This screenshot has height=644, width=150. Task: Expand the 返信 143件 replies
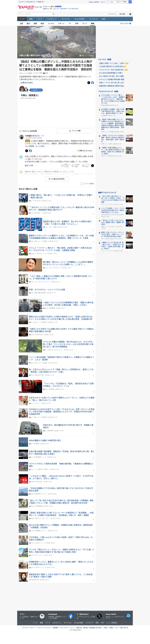tap(29, 165)
